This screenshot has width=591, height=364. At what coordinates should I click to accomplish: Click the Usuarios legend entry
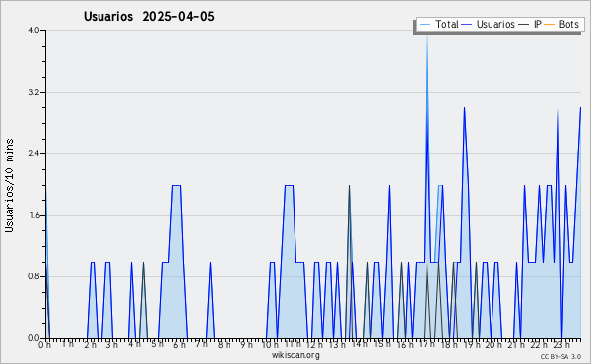[489, 24]
